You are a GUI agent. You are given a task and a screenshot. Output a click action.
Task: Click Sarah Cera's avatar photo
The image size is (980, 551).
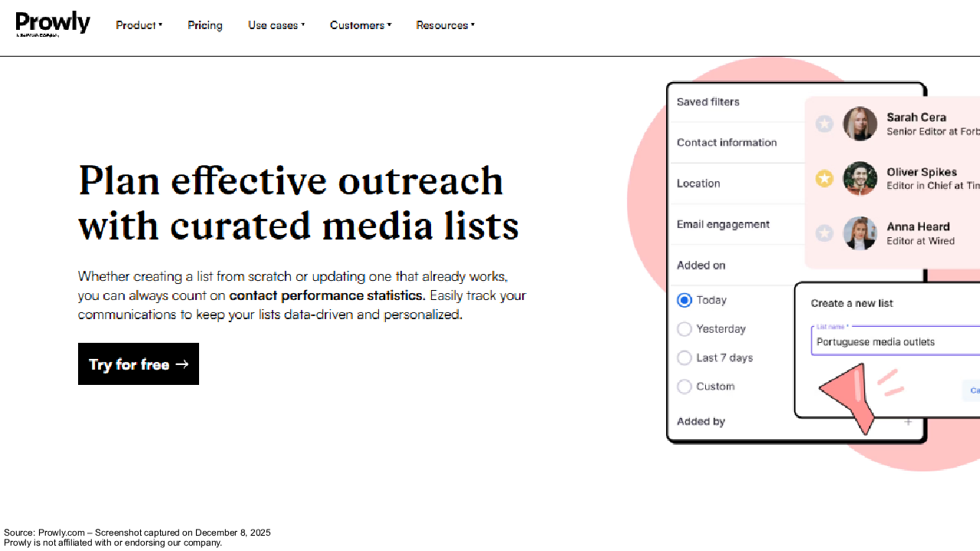860,124
